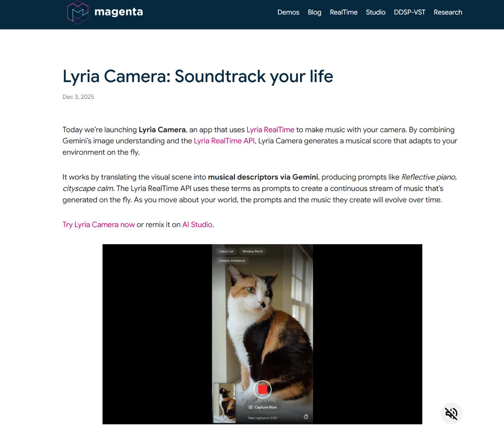Open the Lyria RealTime API link
The image size is (504, 430).
[x=224, y=141]
